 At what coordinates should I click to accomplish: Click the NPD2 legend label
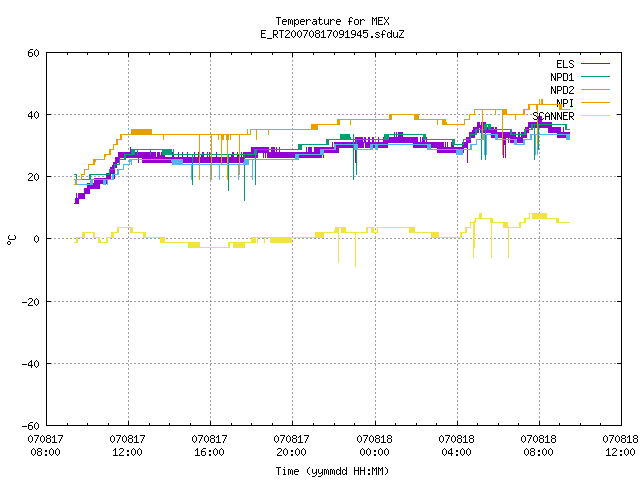click(562, 90)
